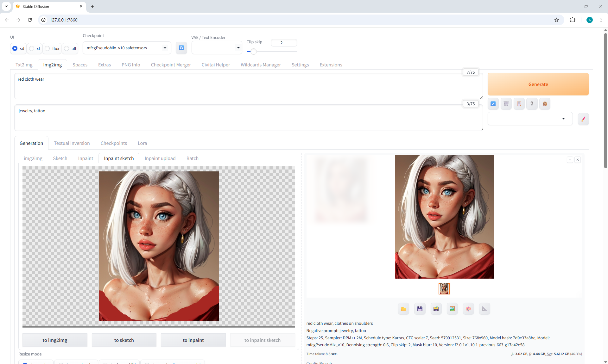Select the xl UI radio button
The image size is (608, 364).
[x=32, y=48]
